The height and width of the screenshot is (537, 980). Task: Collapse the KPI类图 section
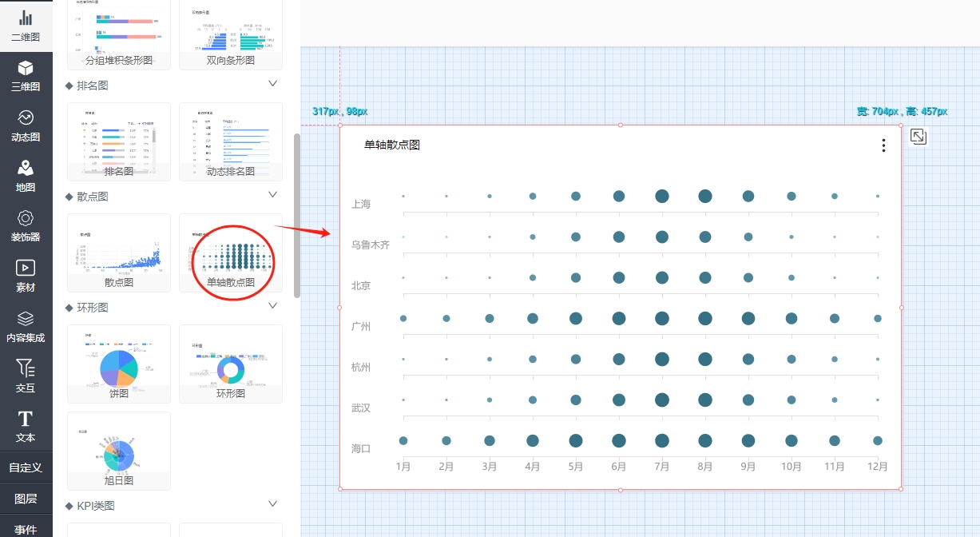point(273,504)
